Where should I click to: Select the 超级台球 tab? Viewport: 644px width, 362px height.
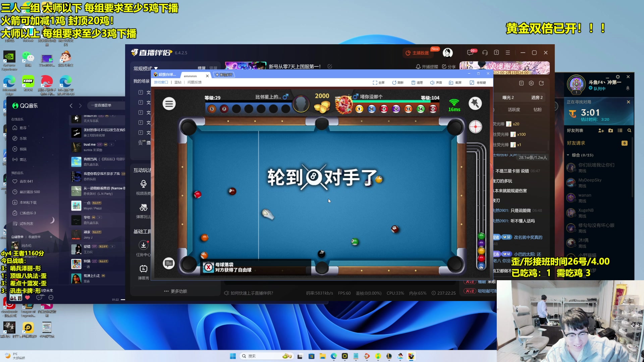pos(165,75)
